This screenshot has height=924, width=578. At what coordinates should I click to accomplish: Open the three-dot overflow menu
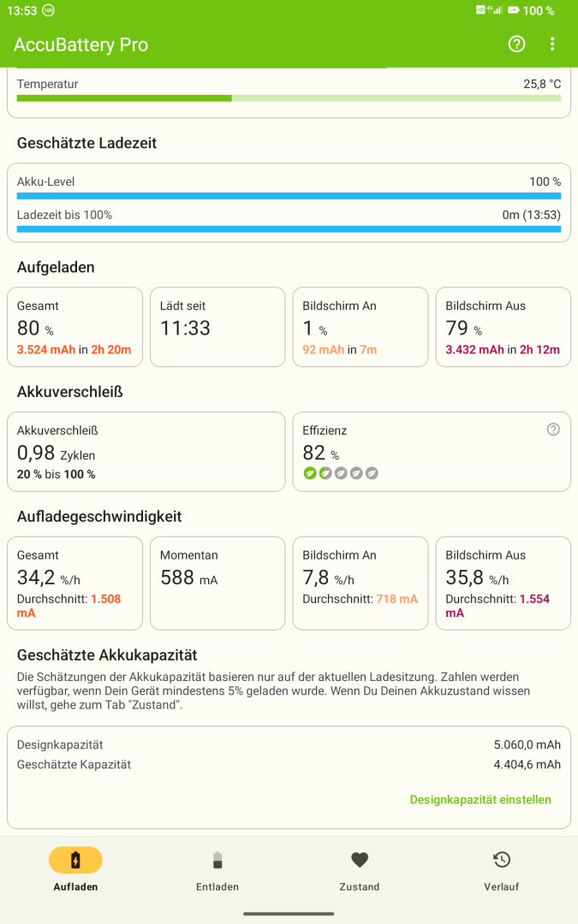[552, 44]
